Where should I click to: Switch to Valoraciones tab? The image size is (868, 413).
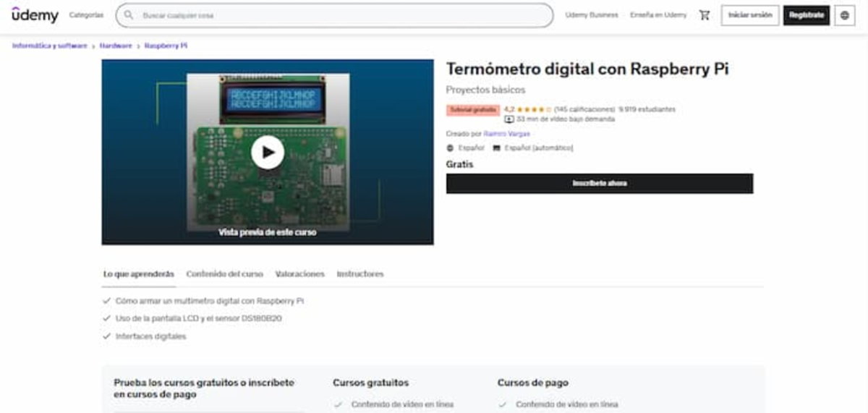[300, 274]
